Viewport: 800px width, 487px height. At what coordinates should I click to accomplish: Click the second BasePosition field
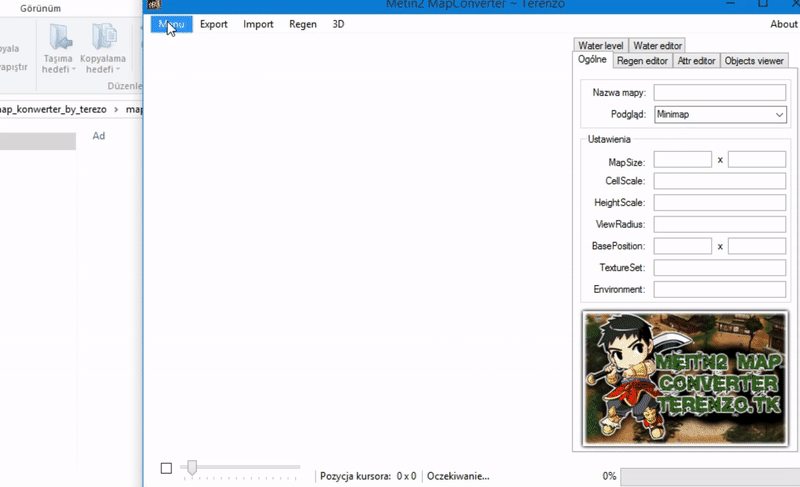757,246
